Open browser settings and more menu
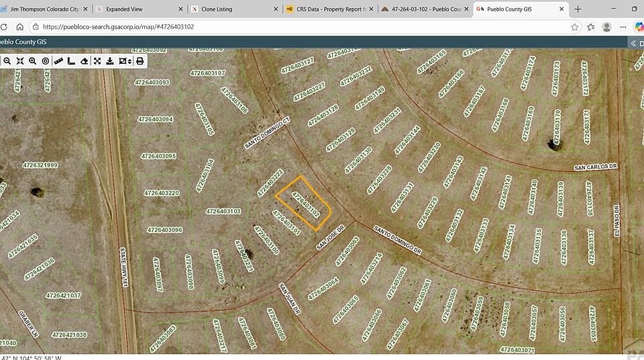Screen dimensions: 644x360 (x=623, y=27)
